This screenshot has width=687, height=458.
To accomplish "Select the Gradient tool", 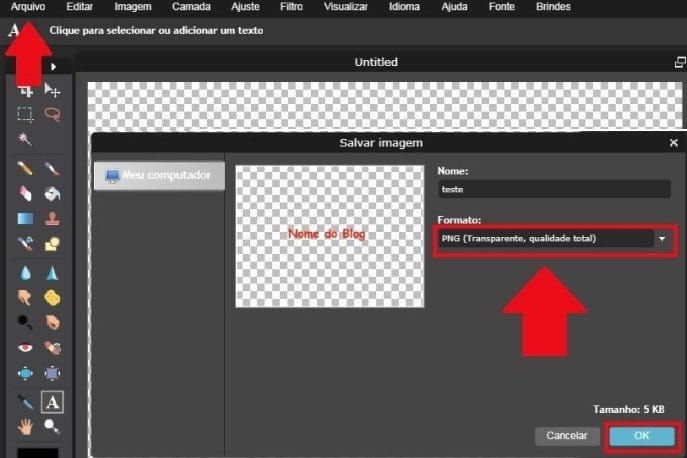I will (x=26, y=217).
